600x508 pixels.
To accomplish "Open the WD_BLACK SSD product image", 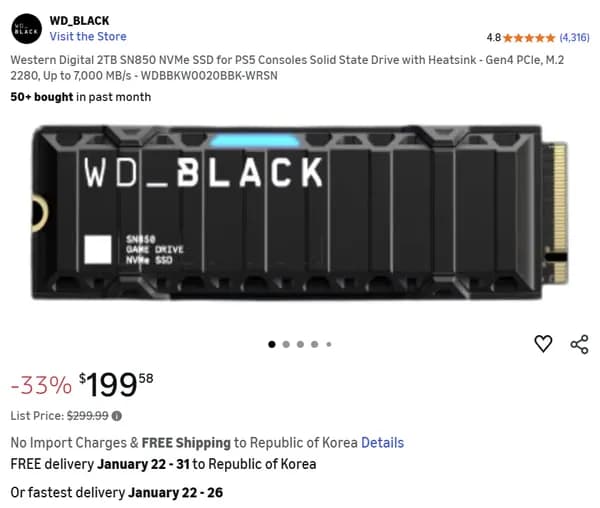I will pyautogui.click(x=300, y=211).
